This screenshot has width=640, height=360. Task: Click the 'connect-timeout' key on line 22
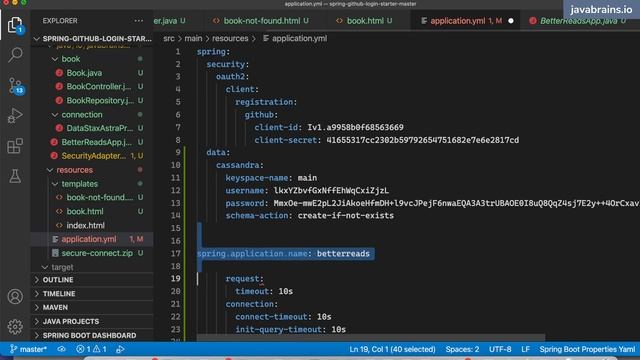(271, 317)
